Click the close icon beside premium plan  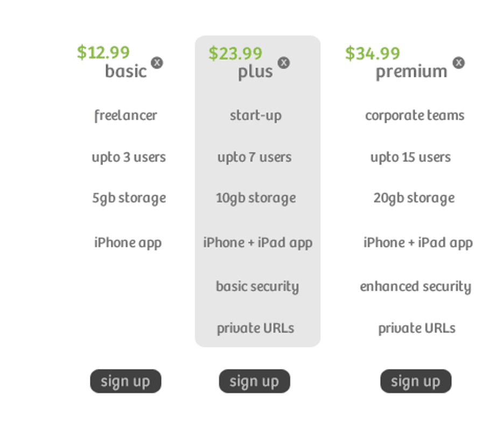(459, 62)
